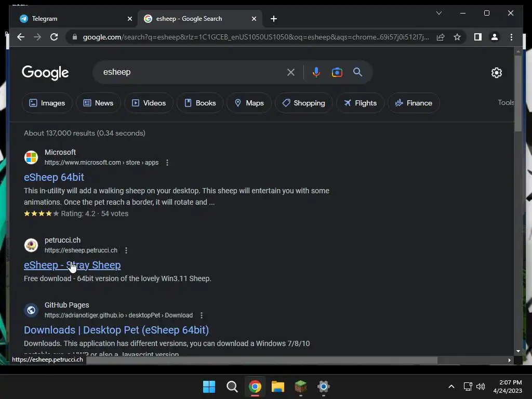Switch to Maps results
Image resolution: width=532 pixels, height=399 pixels.
(249, 103)
